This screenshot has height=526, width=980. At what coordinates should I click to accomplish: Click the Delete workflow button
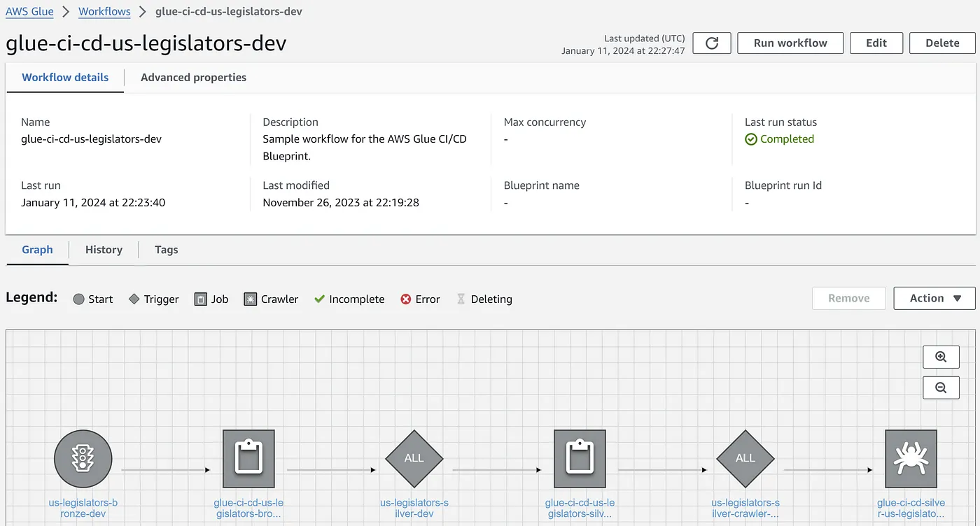tap(942, 43)
